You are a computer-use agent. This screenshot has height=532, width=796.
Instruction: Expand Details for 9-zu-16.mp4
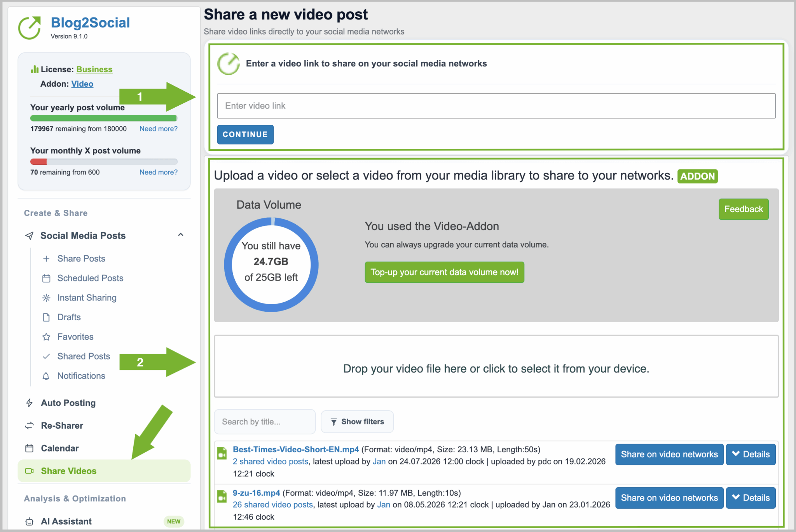(x=751, y=498)
